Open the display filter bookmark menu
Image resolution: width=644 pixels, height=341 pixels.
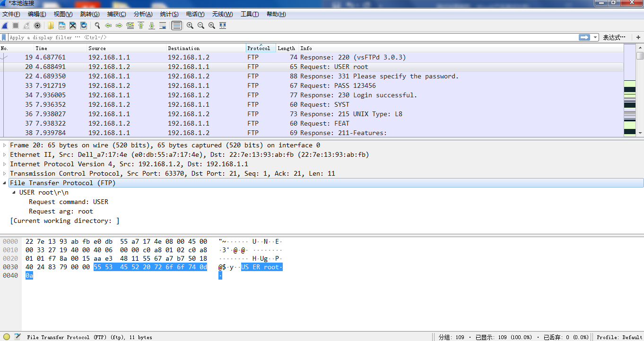tap(4, 37)
